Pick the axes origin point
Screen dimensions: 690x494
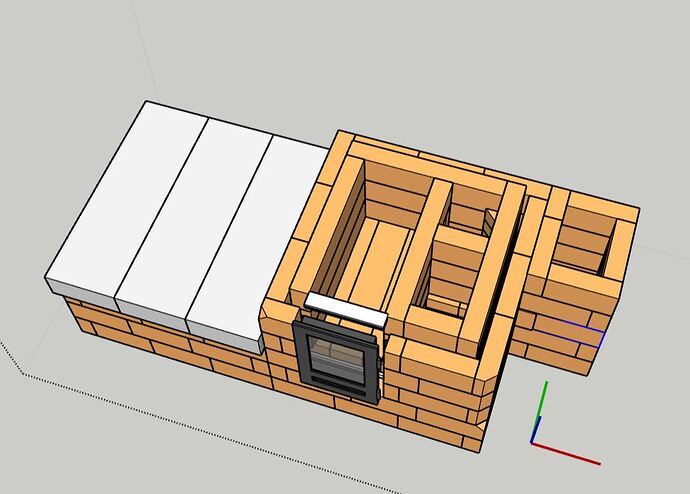pos(532,443)
